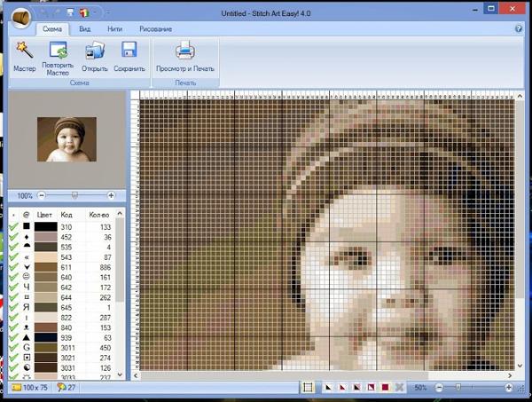Toggle the checkmark for thread 822
This screenshot has height=402, width=532.
point(13,317)
